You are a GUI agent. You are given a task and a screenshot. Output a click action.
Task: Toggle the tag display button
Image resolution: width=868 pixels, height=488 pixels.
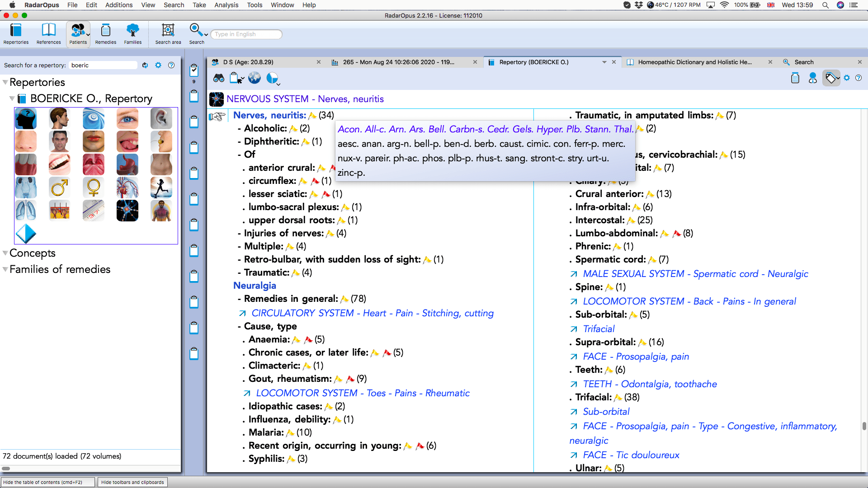tap(831, 78)
